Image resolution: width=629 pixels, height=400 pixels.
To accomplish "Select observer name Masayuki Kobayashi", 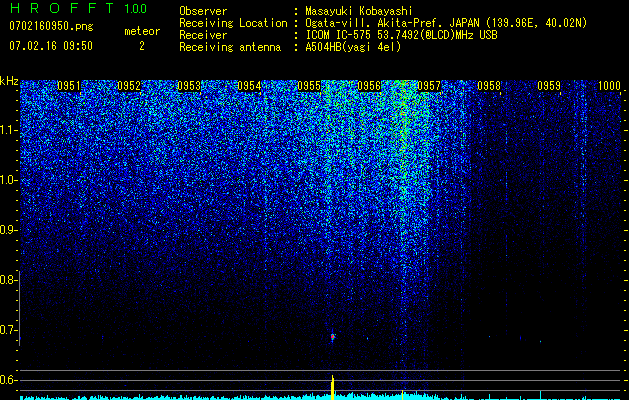I will coord(359,11).
